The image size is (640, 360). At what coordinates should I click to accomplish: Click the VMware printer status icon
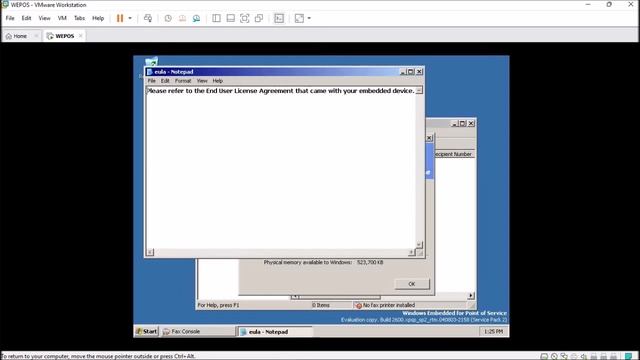pos(574,356)
